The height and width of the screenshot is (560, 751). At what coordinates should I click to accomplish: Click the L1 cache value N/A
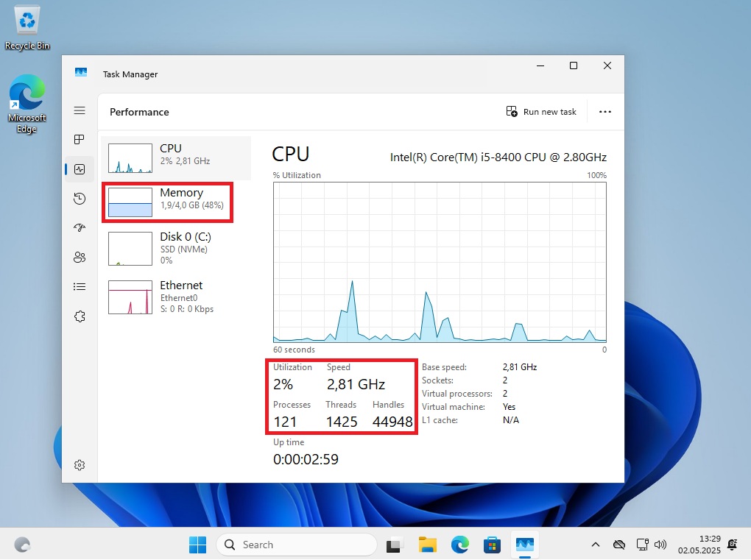pyautogui.click(x=510, y=420)
